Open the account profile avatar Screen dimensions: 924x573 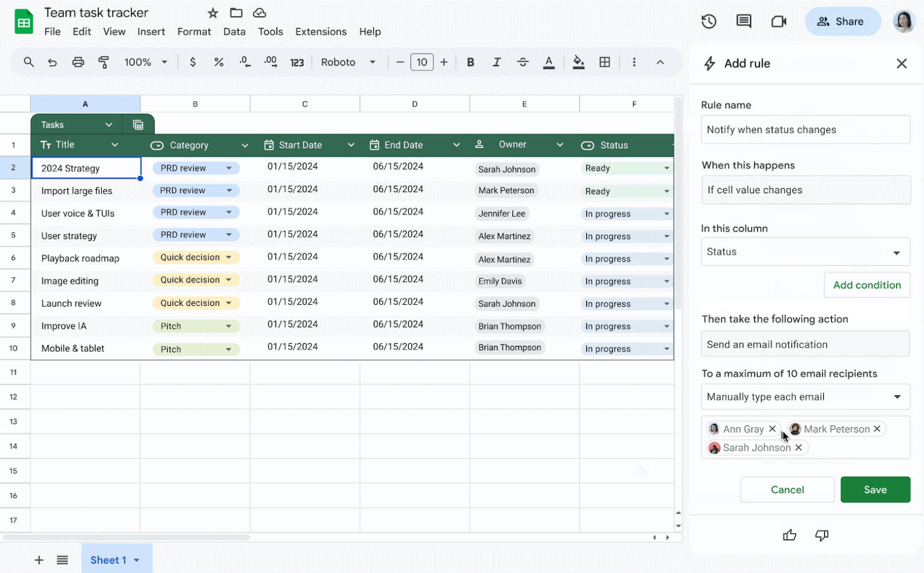(904, 22)
